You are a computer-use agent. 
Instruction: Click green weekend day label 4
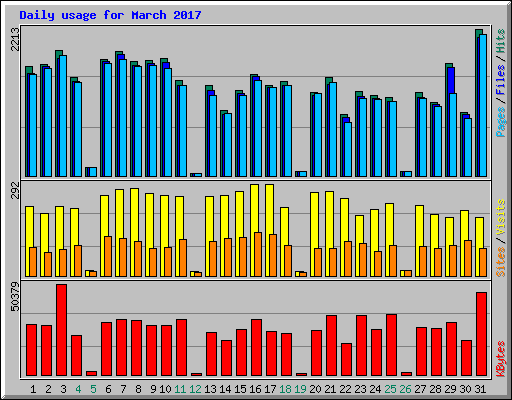point(78,389)
